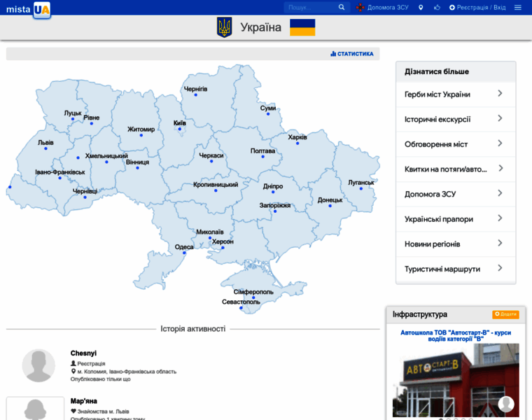
Task: Select Київ on the map
Action: 180,124
